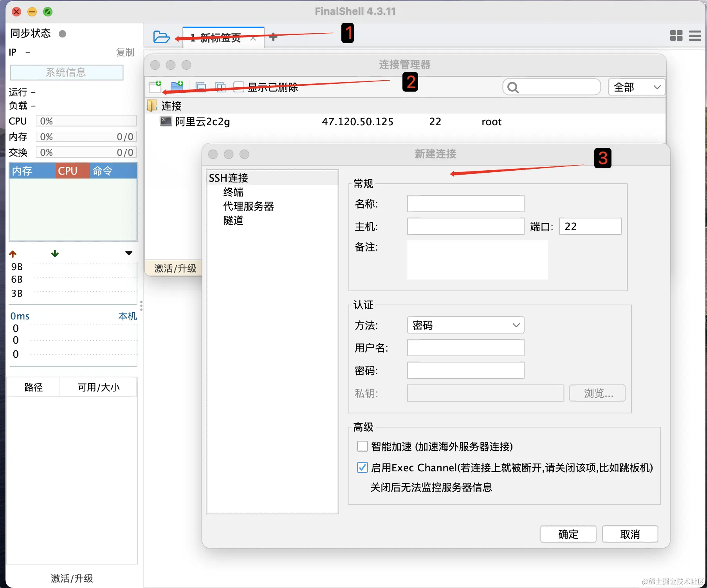The height and width of the screenshot is (588, 707).
Task: Select SSH连接 in settings tree
Action: point(228,178)
